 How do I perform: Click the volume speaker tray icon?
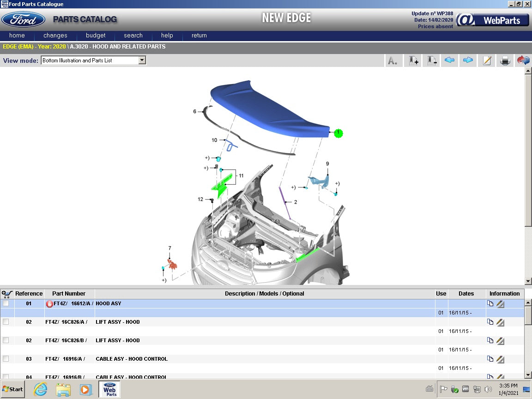pos(488,389)
